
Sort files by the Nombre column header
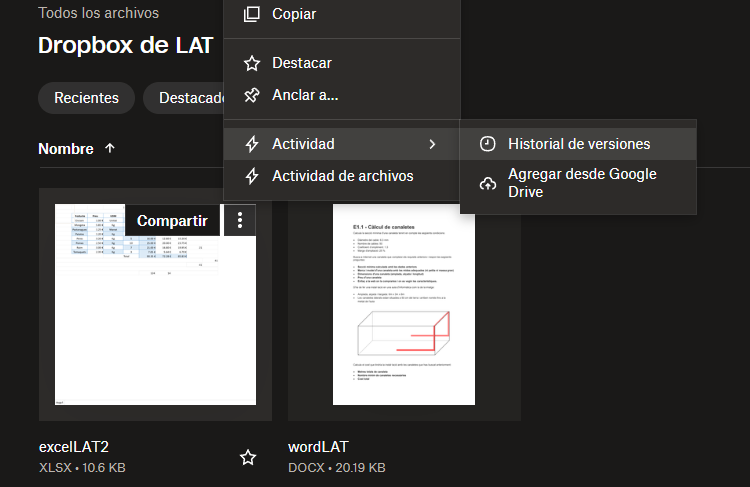click(x=66, y=148)
